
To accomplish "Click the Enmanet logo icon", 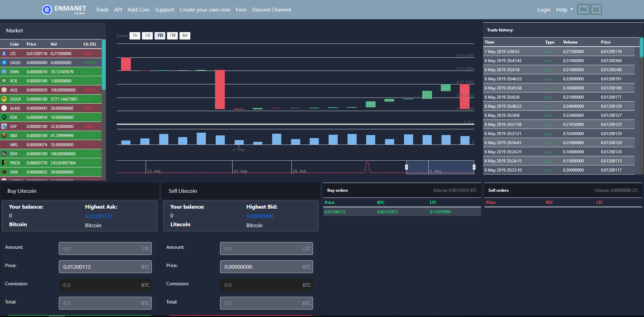I will [47, 10].
